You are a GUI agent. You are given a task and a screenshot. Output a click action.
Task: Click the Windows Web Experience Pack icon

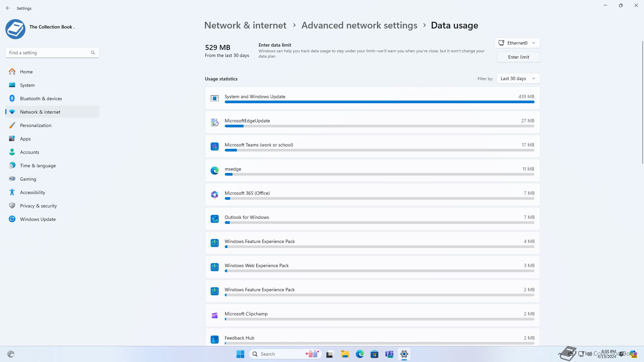(x=215, y=267)
